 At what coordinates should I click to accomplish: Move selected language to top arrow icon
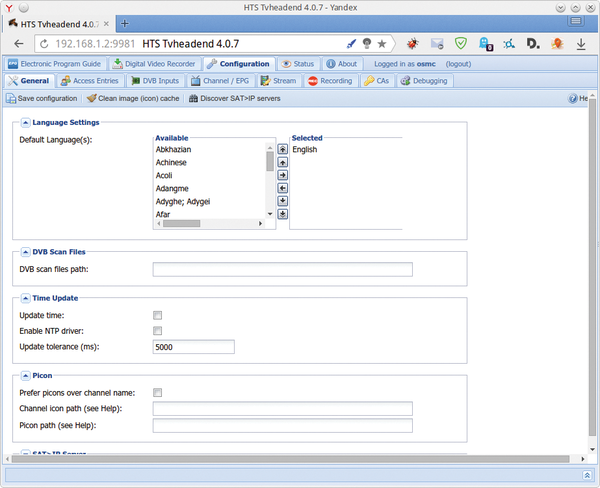282,149
